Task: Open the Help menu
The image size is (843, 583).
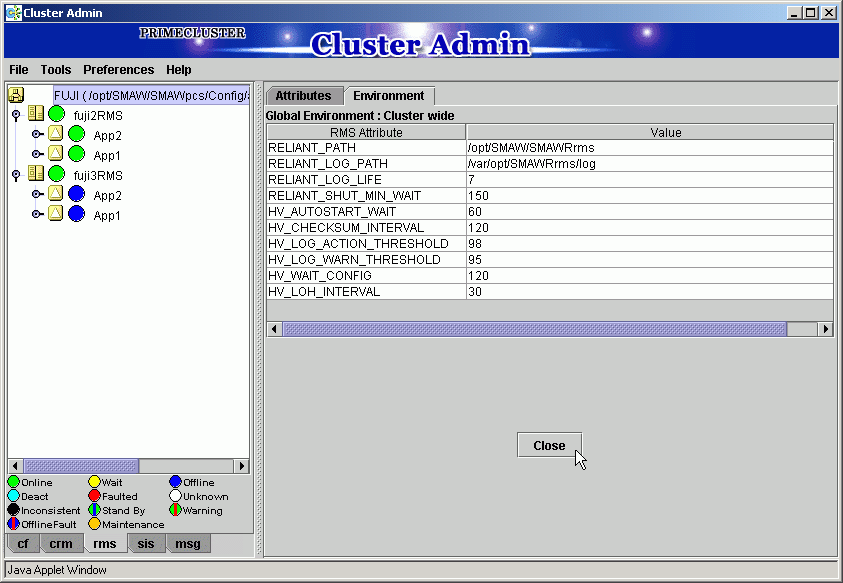Action: [x=178, y=70]
